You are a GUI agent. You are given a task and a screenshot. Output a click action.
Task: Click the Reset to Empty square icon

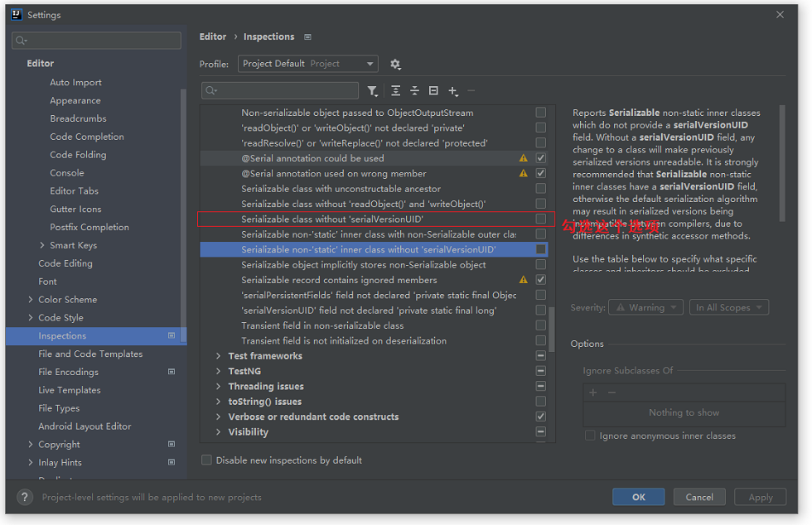tap(433, 91)
